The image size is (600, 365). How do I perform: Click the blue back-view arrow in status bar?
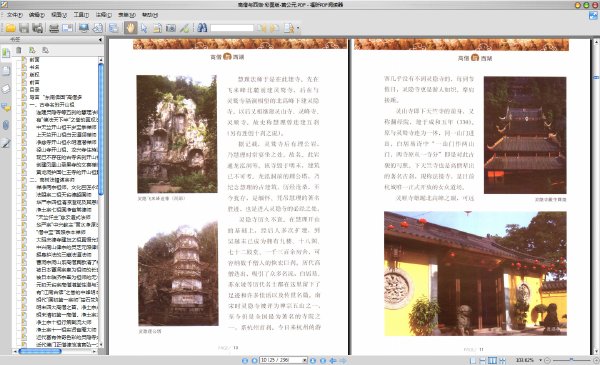pyautogui.click(x=333, y=360)
